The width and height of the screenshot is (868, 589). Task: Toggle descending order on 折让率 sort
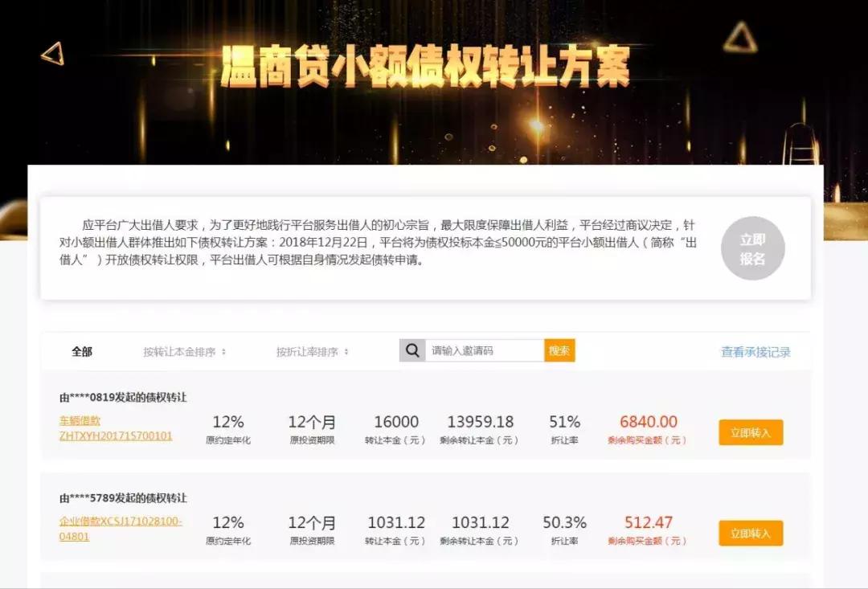346,354
